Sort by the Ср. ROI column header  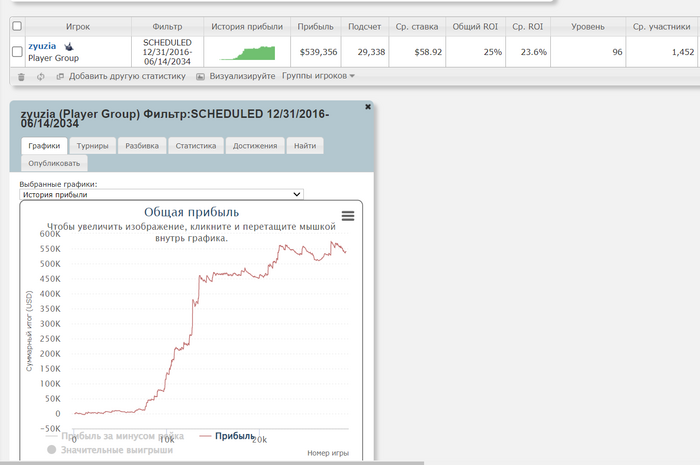click(x=528, y=27)
